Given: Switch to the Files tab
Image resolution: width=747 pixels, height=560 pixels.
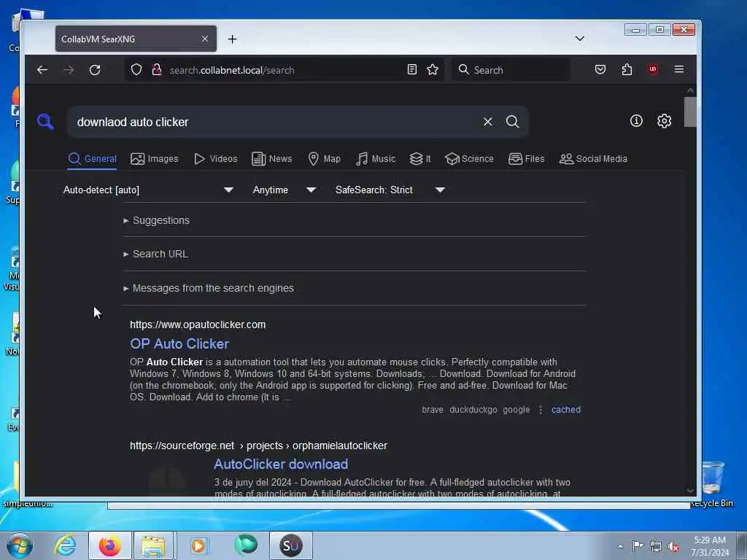Looking at the screenshot, I should coord(526,158).
